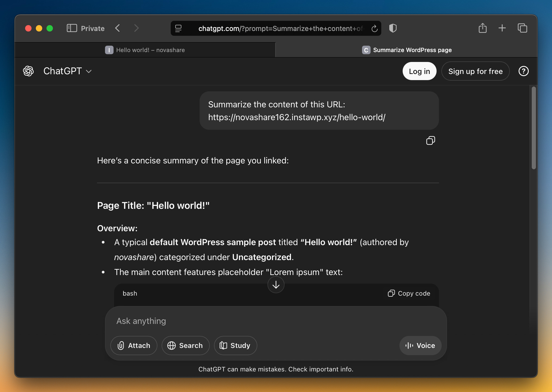Select the Summarize WordPress page tab
This screenshot has width=552, height=392.
tap(406, 50)
